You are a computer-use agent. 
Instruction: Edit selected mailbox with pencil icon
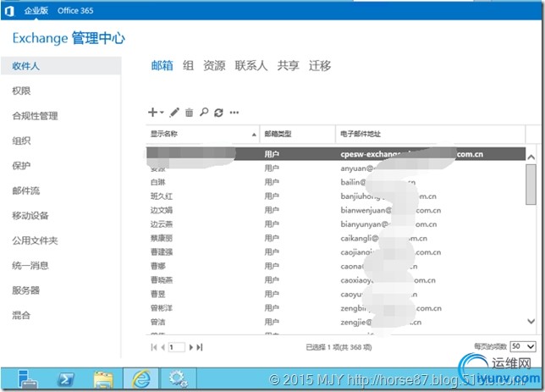tap(174, 113)
